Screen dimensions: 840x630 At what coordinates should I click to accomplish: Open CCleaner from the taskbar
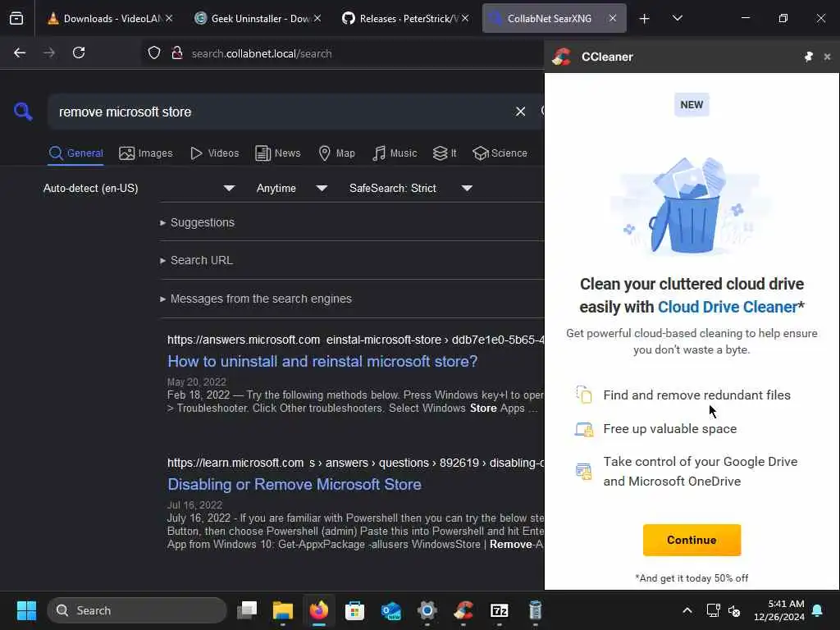pyautogui.click(x=463, y=610)
